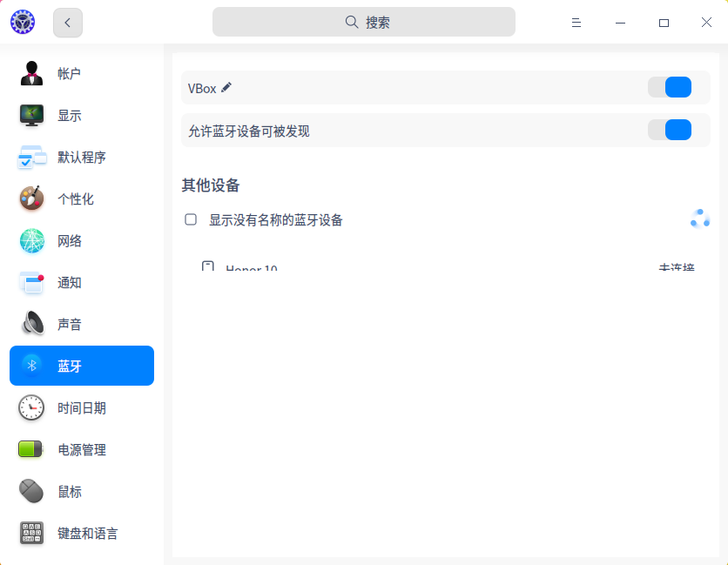
Task: Open the 帐户 (Account) settings icon
Action: [x=31, y=74]
